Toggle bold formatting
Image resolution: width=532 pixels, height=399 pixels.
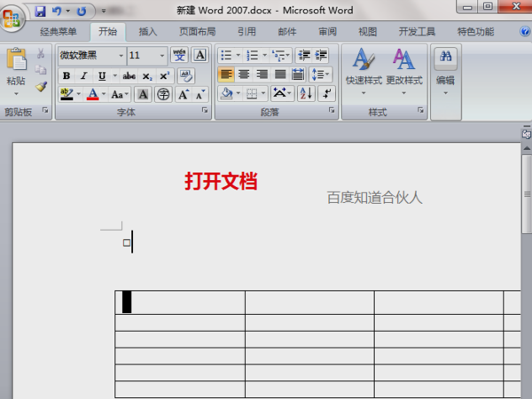point(66,75)
